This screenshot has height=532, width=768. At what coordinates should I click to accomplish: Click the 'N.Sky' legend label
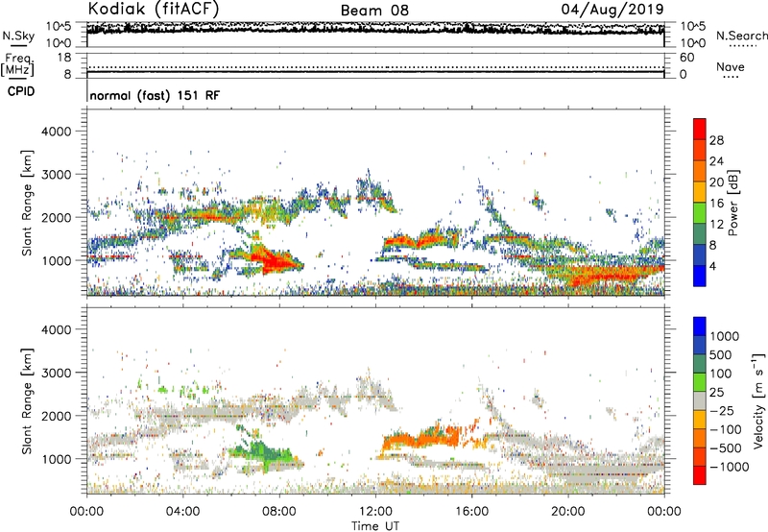[x=18, y=36]
